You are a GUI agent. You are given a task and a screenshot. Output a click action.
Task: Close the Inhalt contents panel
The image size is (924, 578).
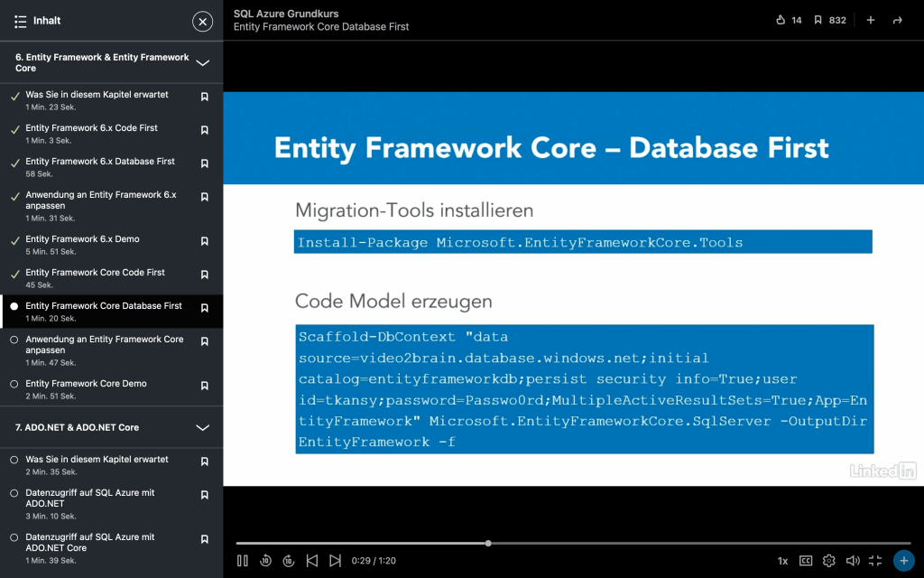(203, 21)
